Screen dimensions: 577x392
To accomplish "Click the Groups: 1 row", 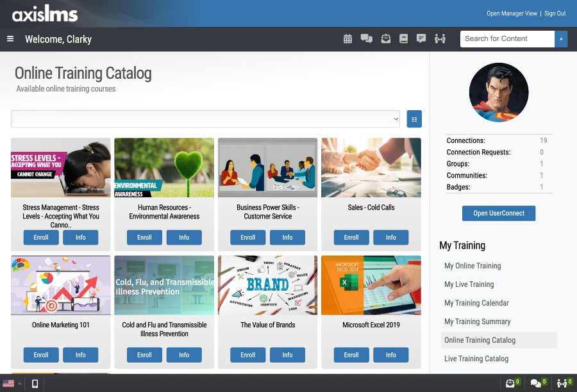I will click(499, 163).
